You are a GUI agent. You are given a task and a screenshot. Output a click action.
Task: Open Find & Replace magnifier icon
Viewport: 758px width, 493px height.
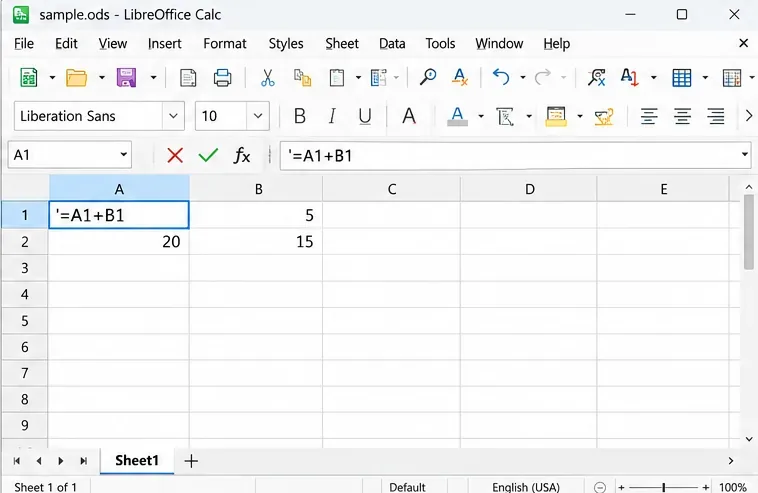coord(428,77)
